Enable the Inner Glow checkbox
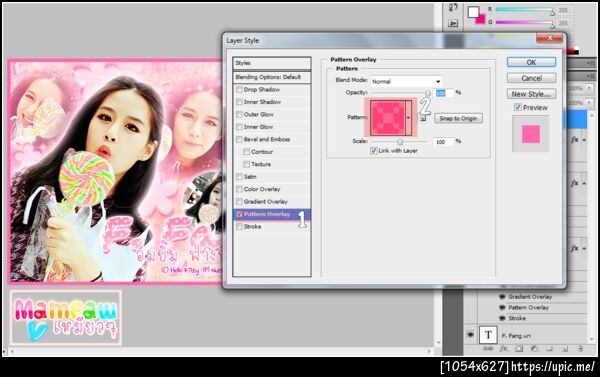 (x=239, y=127)
